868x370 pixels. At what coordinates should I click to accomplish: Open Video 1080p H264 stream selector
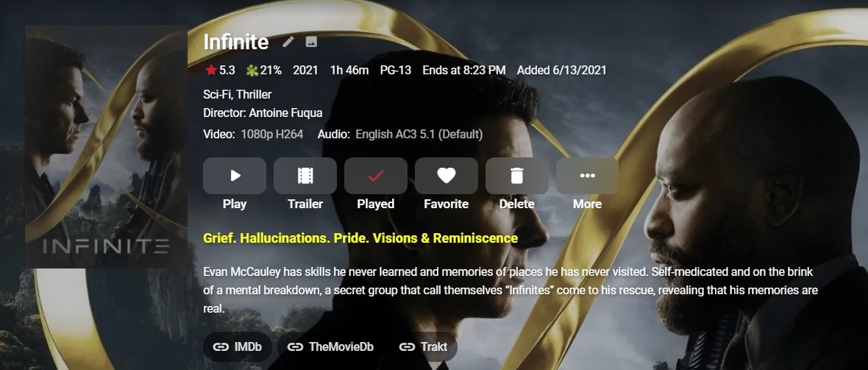pos(272,134)
